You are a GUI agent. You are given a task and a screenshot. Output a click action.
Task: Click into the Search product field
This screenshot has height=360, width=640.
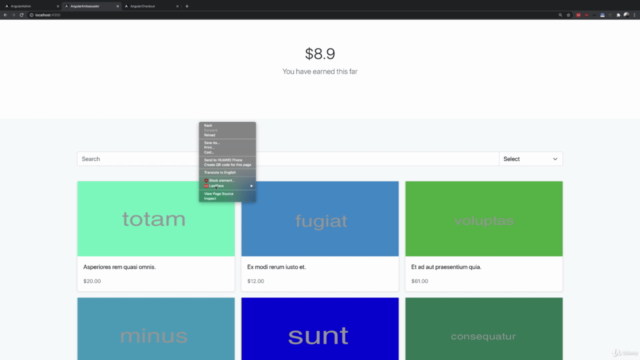coord(288,159)
